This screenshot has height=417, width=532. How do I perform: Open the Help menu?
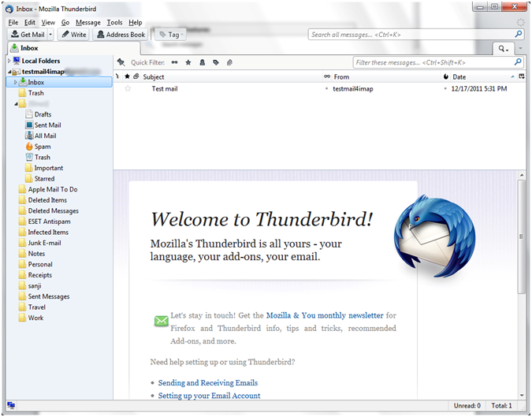(136, 22)
